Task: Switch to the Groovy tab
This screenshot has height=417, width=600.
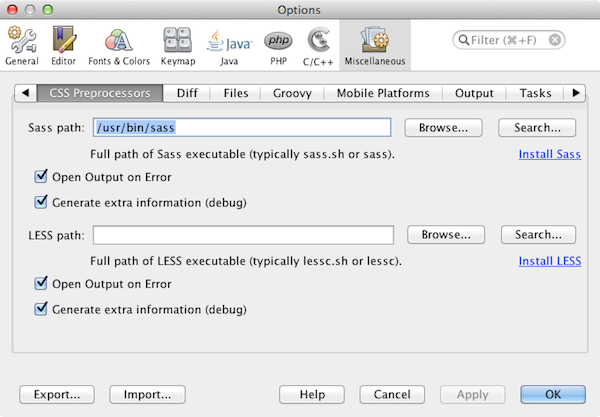Action: pyautogui.click(x=292, y=93)
